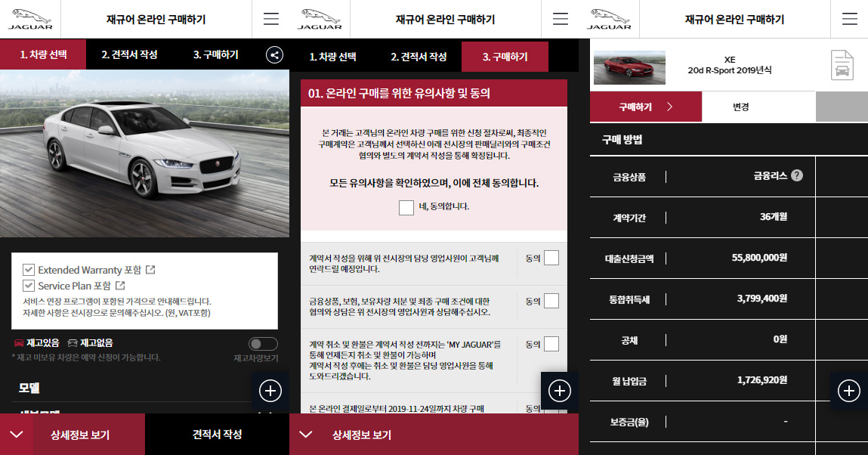
Task: Check the 네, 동의합니다 checkbox
Action: click(x=406, y=207)
